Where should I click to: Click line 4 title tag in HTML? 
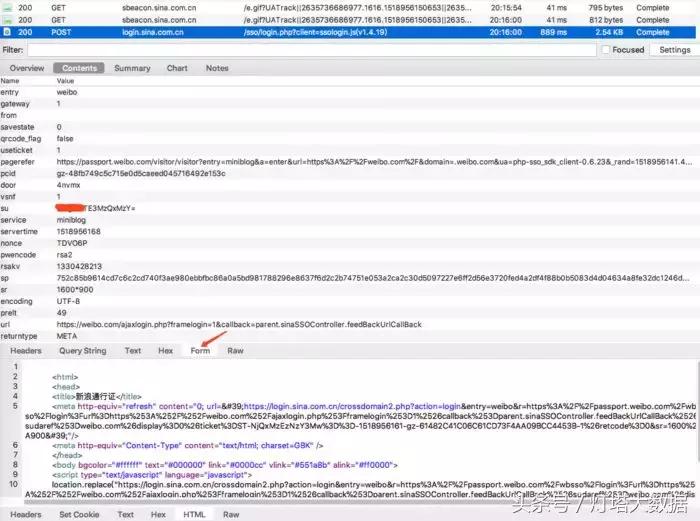pos(97,396)
